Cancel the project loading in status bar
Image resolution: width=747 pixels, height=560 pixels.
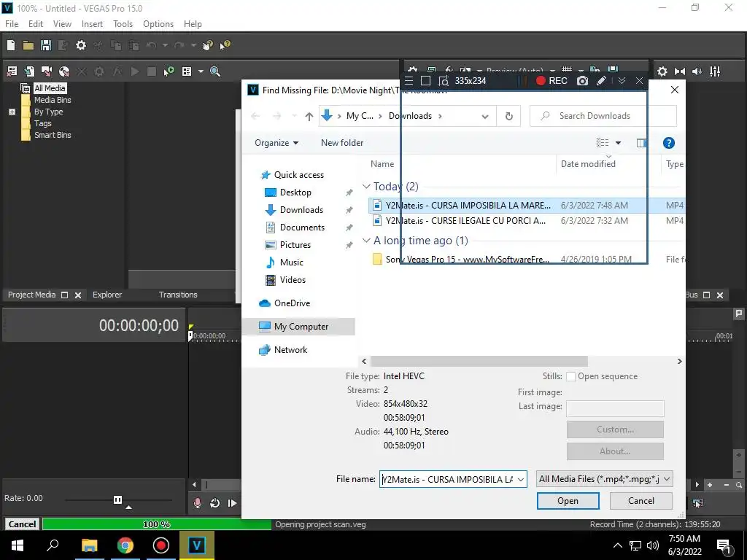point(22,524)
